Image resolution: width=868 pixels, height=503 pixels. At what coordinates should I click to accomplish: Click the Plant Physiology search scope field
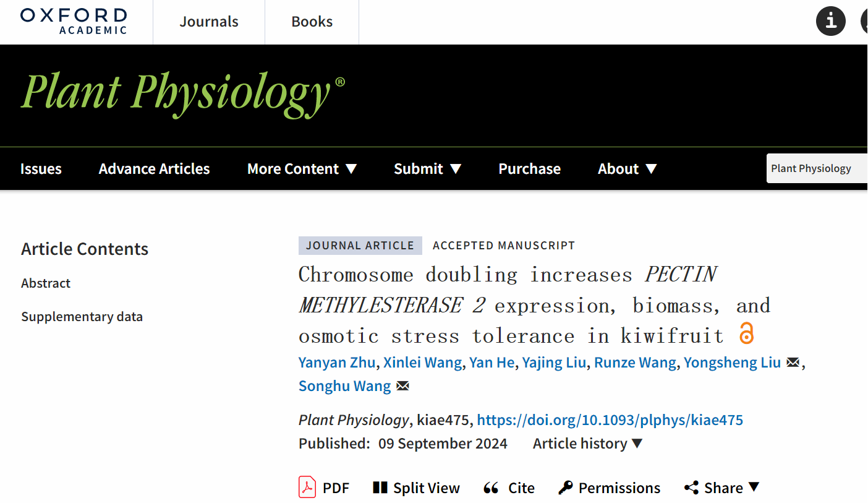tap(815, 168)
